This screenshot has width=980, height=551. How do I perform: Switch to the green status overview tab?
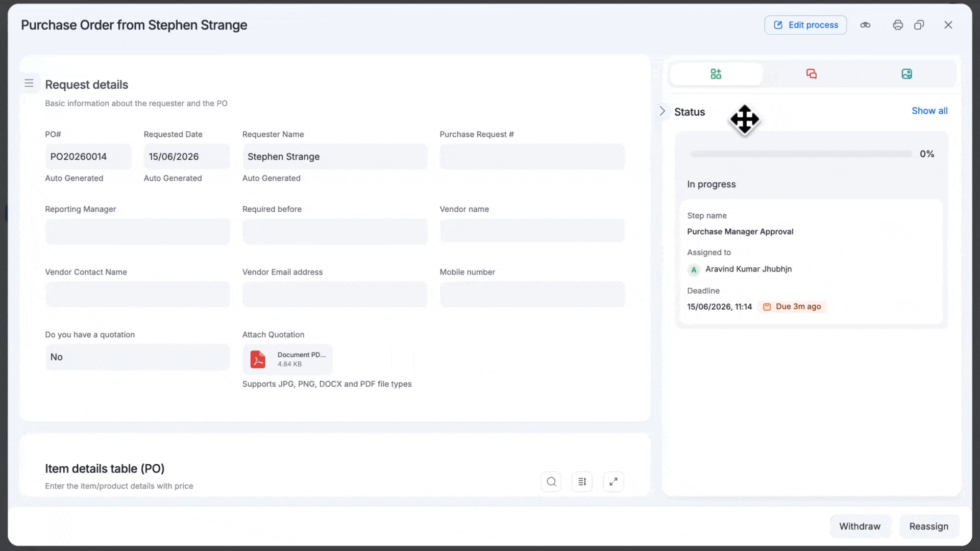716,74
